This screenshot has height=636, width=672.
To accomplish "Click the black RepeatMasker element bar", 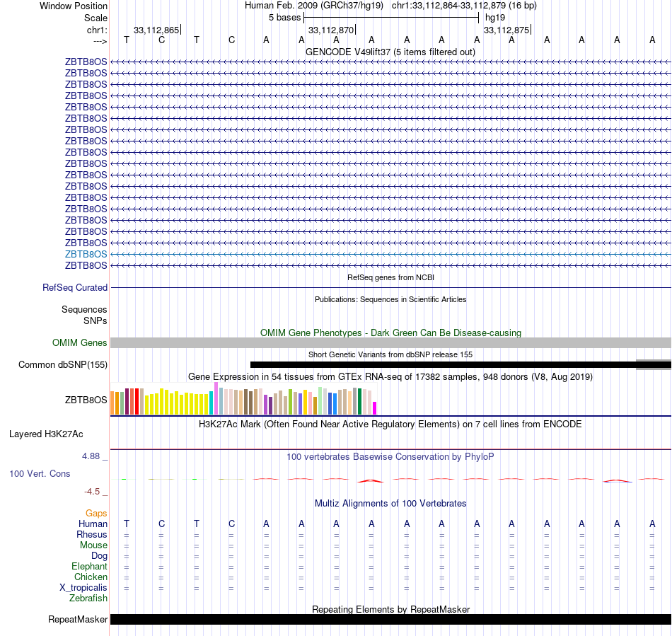I will click(390, 619).
